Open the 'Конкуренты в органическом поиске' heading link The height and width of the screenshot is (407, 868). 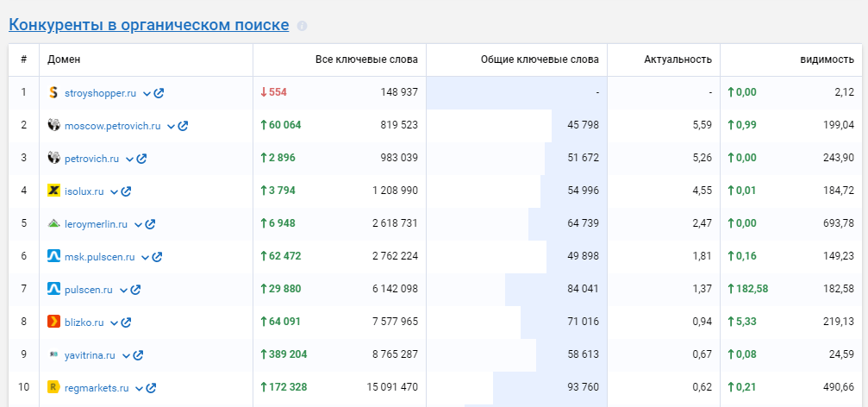149,25
